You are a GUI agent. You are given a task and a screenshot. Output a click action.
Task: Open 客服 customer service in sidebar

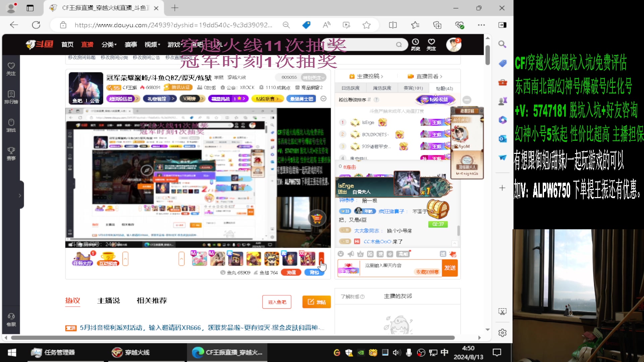coord(11,320)
